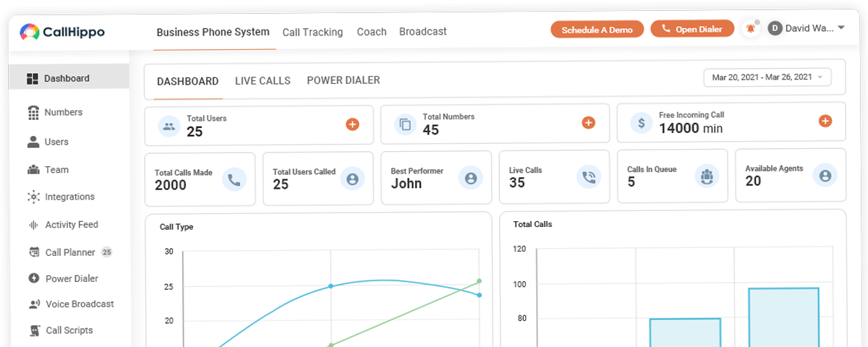868x347 pixels.
Task: Click the Calls In Queue value 5
Action: point(631,182)
